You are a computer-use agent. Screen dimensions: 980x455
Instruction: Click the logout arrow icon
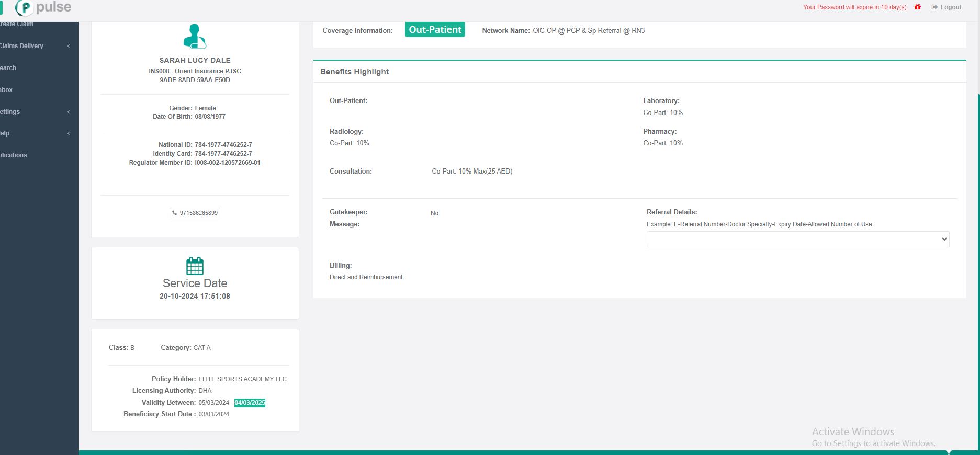934,7
